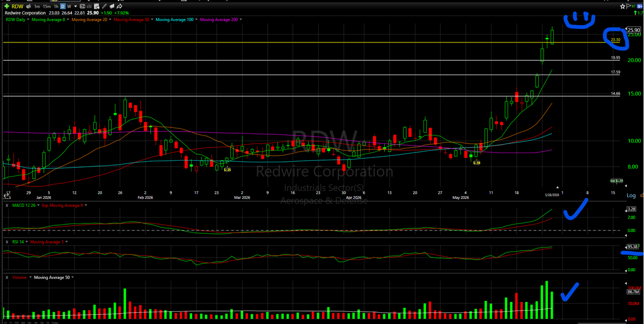Open the Volume indicator dropdown arrow
The width and height of the screenshot is (644, 324).
click(x=31, y=277)
